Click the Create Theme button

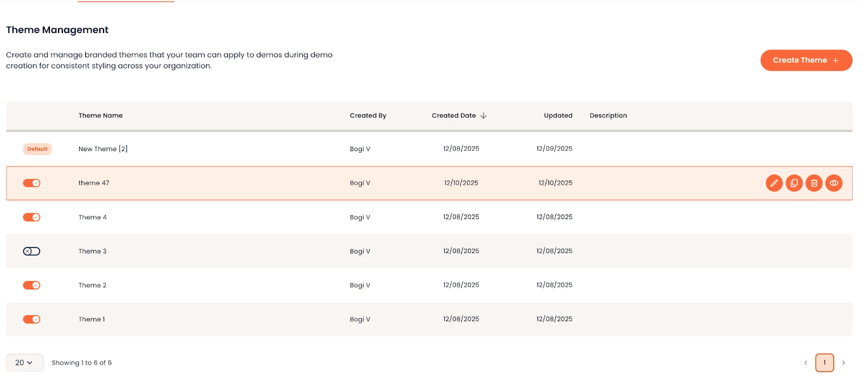806,60
